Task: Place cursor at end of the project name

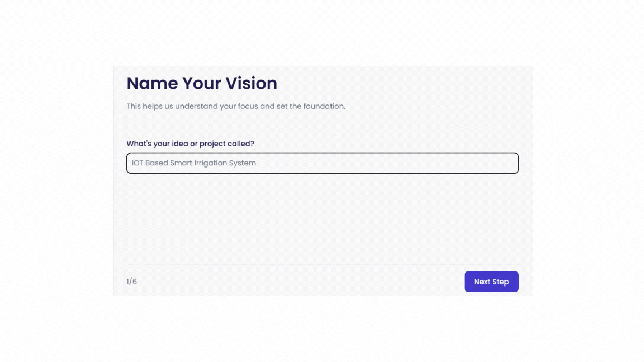Action: pos(257,163)
